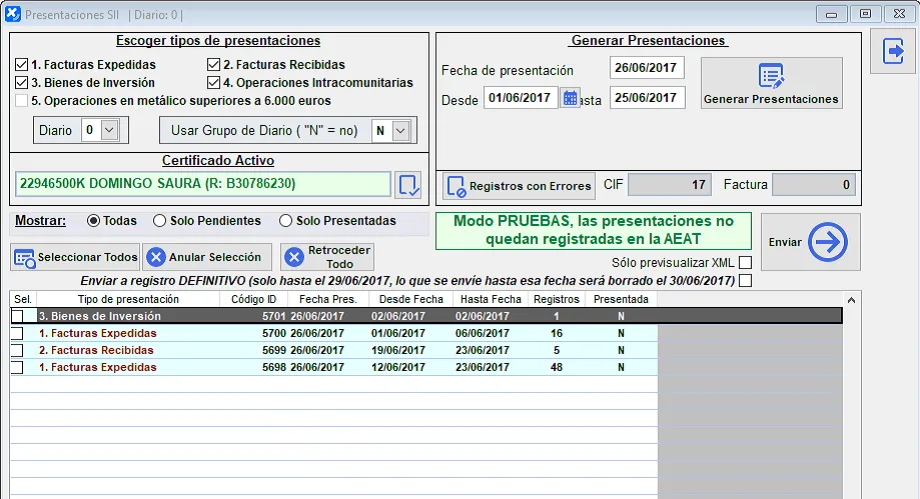
Task: Click Tipo de presentación column header
Action: 128,299
